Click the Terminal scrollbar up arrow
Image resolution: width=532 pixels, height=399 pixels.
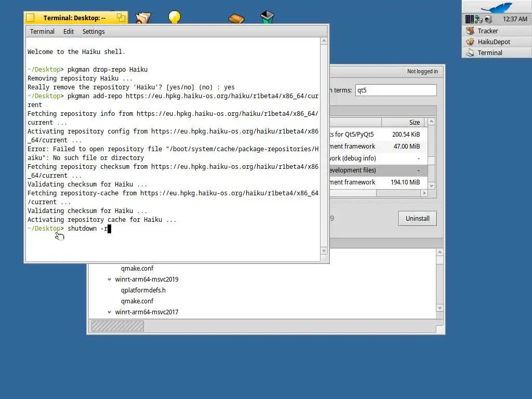[324, 41]
